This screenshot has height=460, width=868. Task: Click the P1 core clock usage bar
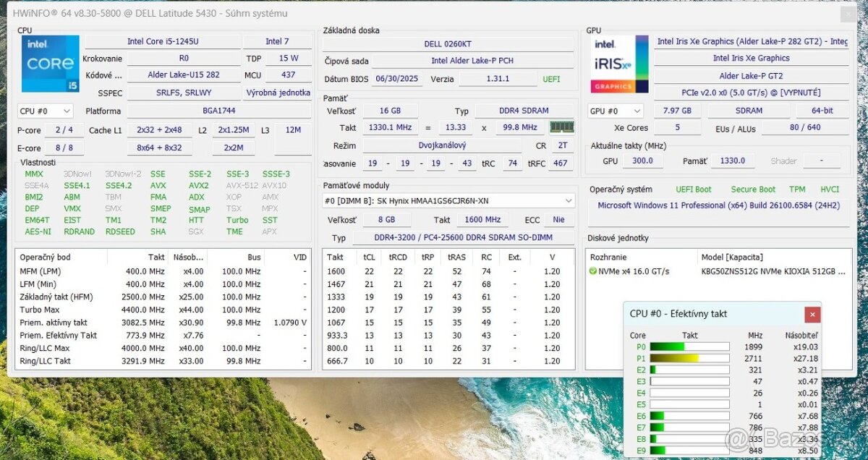click(x=689, y=358)
